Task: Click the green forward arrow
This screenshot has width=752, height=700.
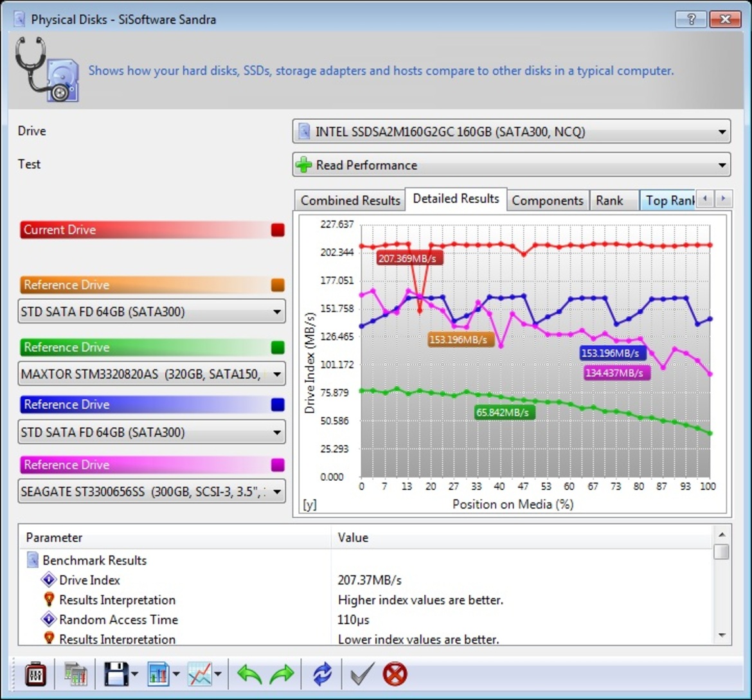Action: (x=282, y=674)
